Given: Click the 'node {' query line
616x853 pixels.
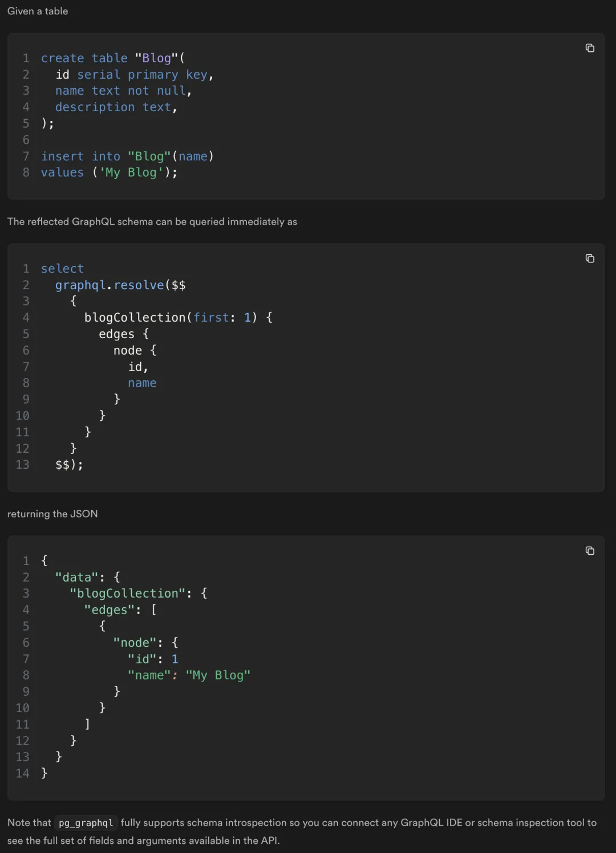Looking at the screenshot, I should click(135, 350).
